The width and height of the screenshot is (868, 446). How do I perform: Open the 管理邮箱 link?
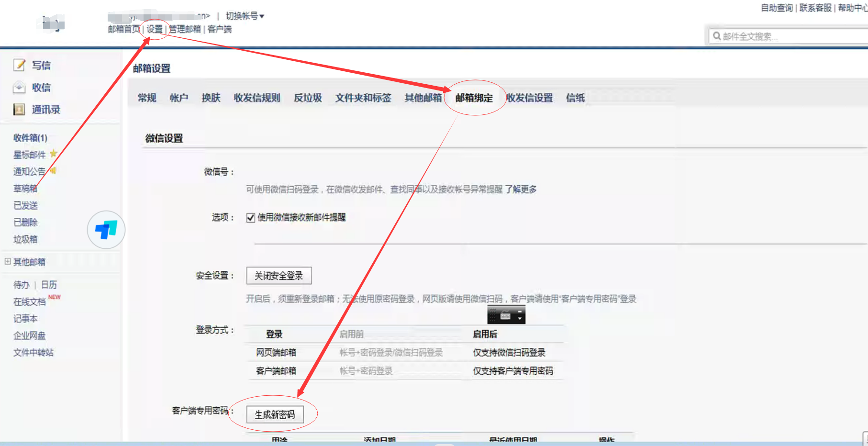point(185,29)
